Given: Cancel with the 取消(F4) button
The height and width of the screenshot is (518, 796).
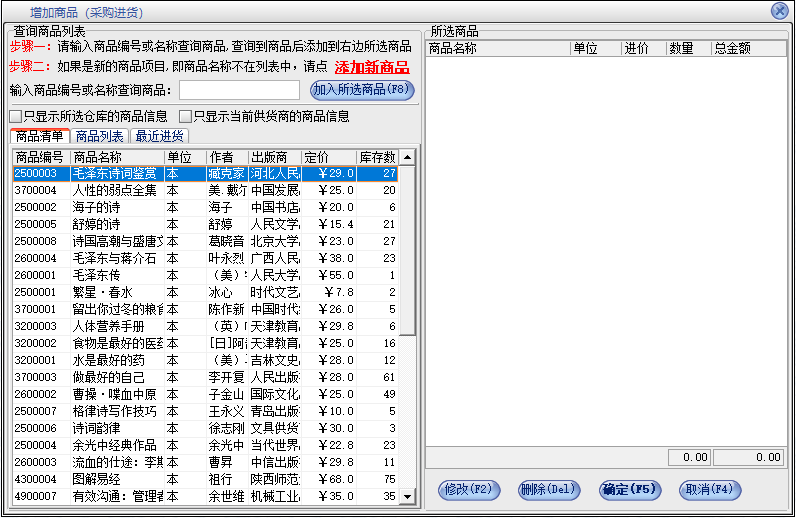Looking at the screenshot, I should coord(710,490).
